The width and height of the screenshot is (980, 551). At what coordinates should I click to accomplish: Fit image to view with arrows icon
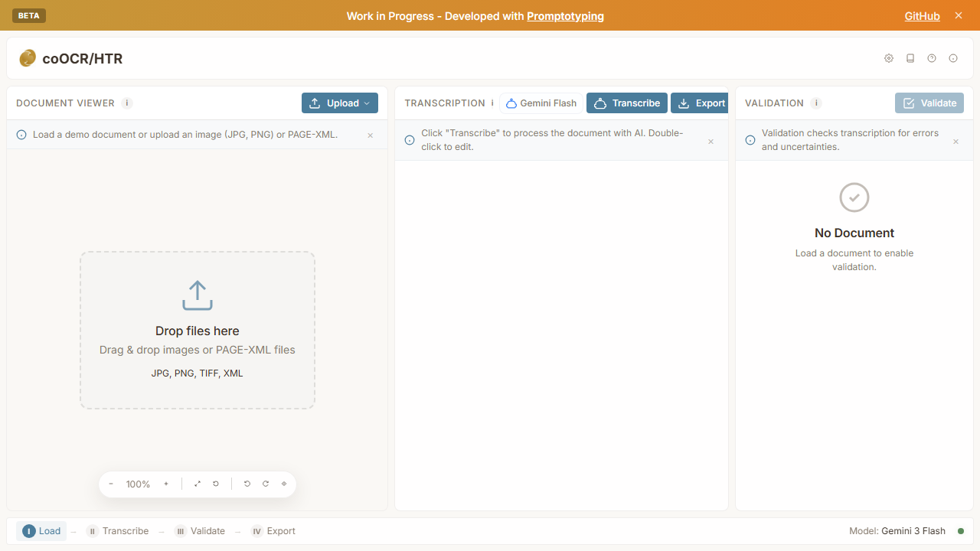pos(198,484)
